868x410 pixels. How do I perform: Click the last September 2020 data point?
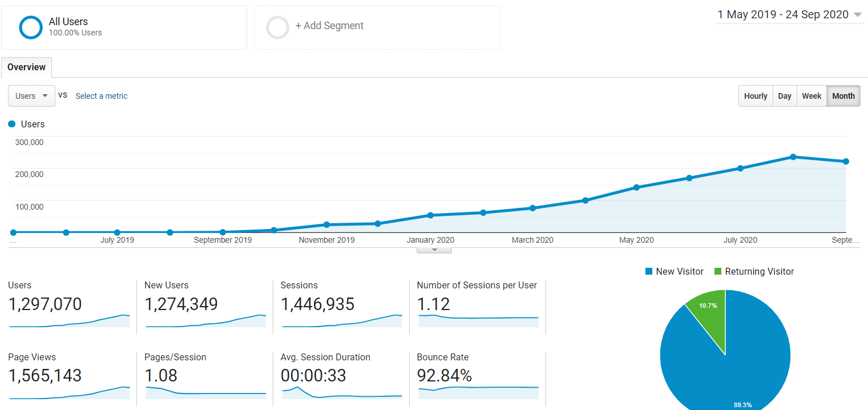[x=846, y=162]
